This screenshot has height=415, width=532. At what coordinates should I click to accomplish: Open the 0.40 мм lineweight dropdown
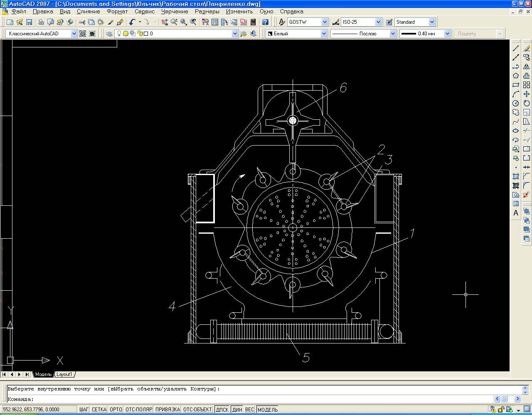click(x=447, y=34)
